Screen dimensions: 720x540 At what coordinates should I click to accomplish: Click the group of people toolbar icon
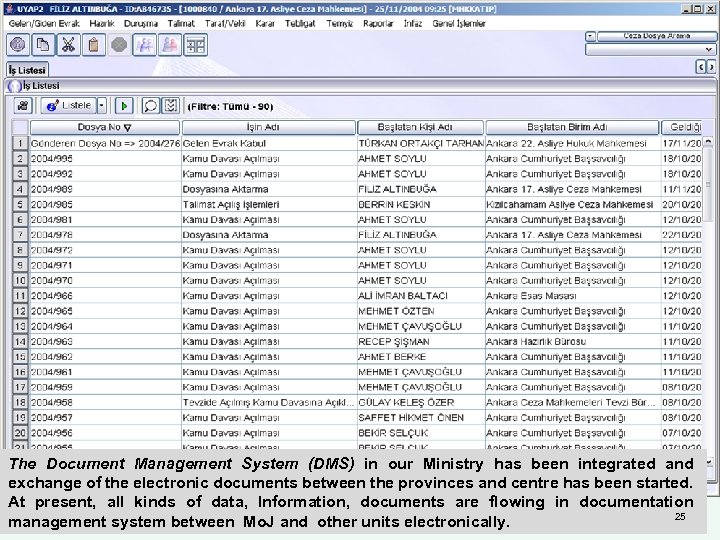click(x=144, y=45)
